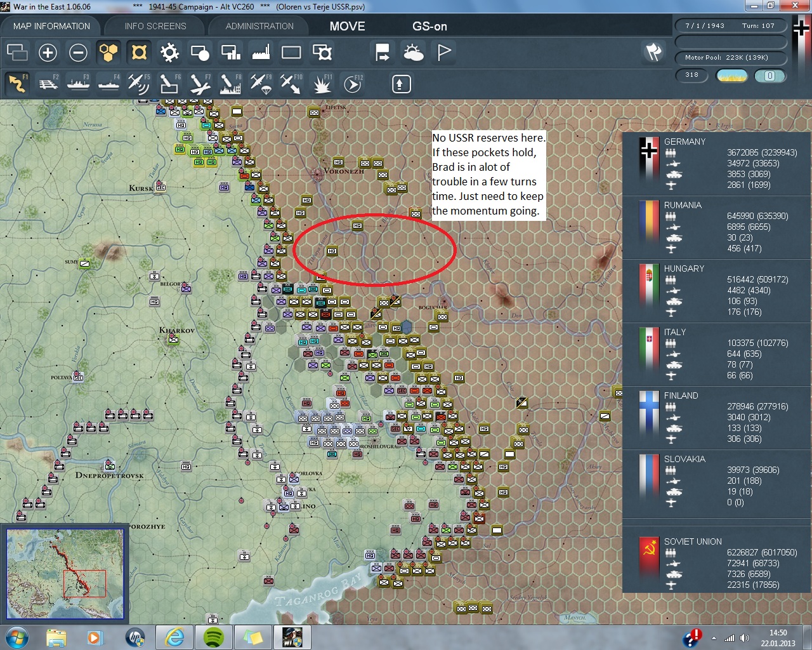812x650 pixels.
Task: Click the zoom in plus icon
Action: 48,53
